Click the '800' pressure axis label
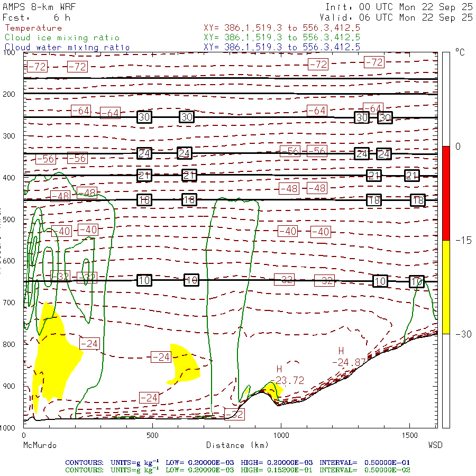 click(9, 344)
